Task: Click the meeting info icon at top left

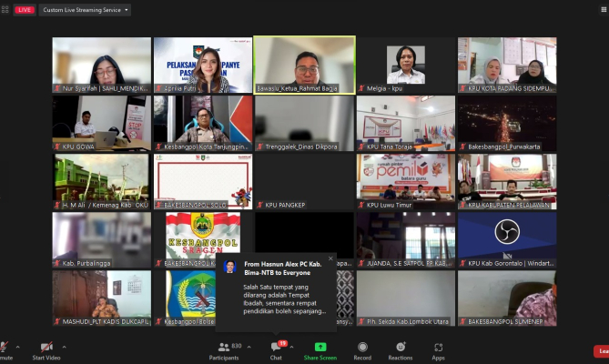Action: pos(5,9)
